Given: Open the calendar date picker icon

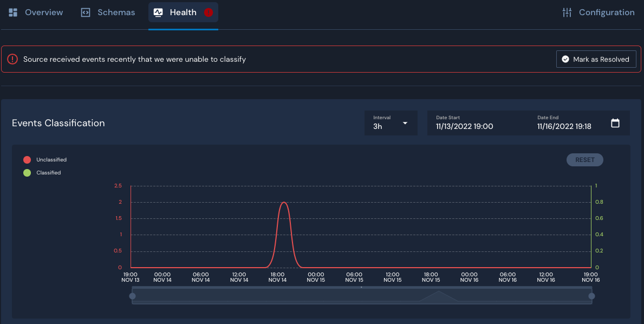Looking at the screenshot, I should [x=615, y=123].
